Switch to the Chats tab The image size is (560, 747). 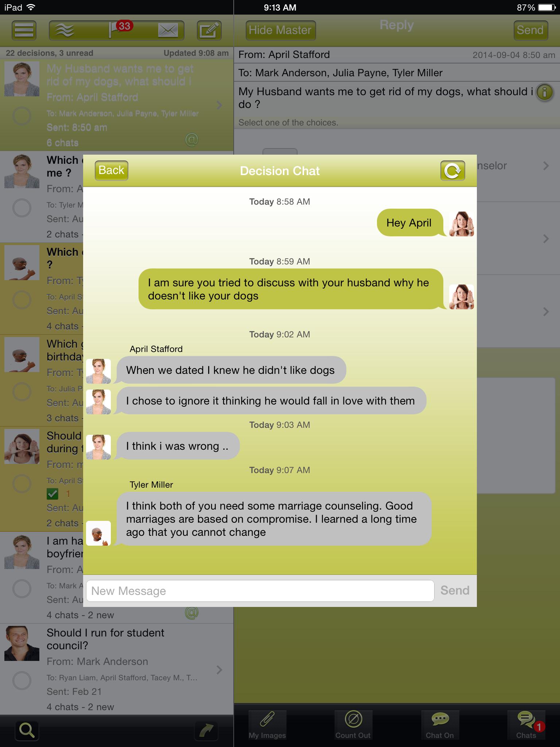(x=526, y=725)
